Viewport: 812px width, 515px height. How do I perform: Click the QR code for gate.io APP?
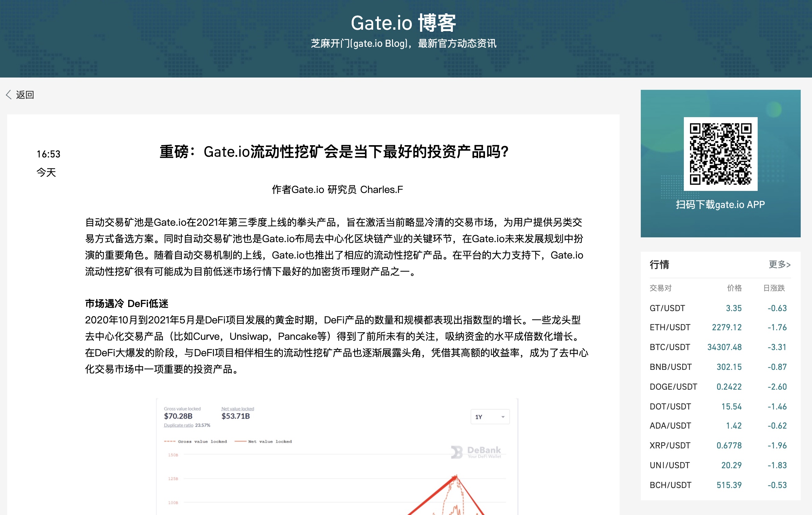click(720, 154)
